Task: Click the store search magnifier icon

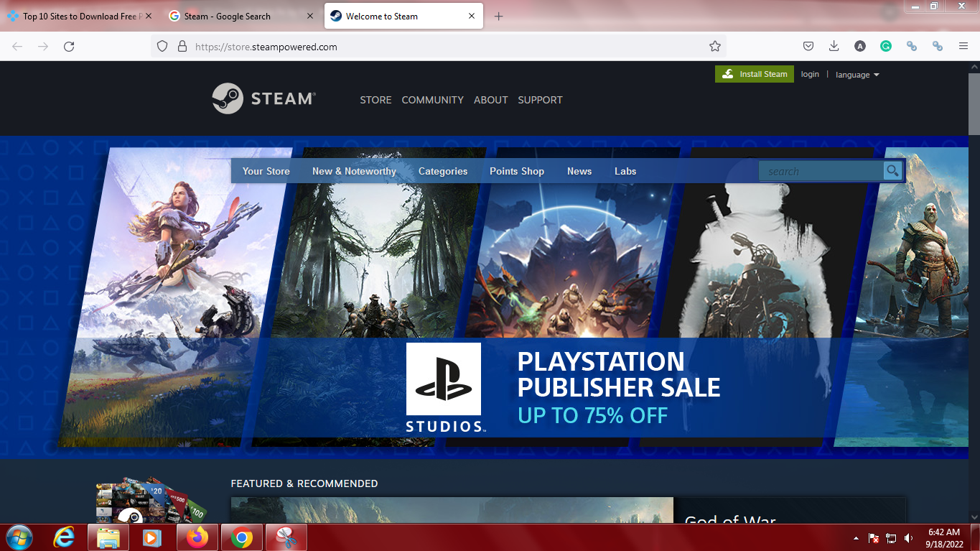Action: point(892,171)
